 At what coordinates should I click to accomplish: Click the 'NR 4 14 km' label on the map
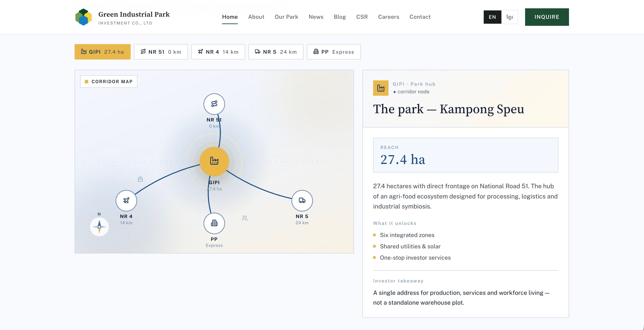point(126,219)
